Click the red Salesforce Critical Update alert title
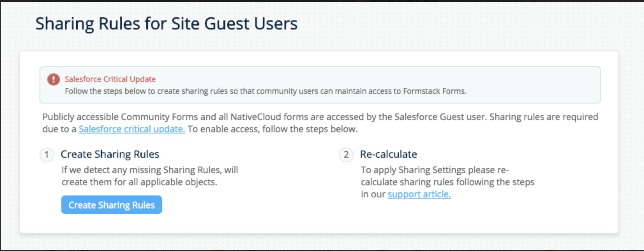This screenshot has height=251, width=644. (x=110, y=79)
